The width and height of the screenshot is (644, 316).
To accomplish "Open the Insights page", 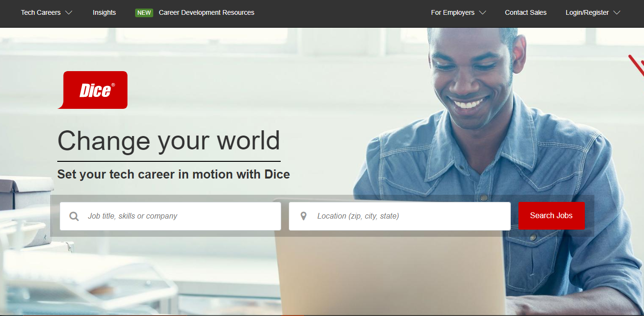I will tap(104, 12).
